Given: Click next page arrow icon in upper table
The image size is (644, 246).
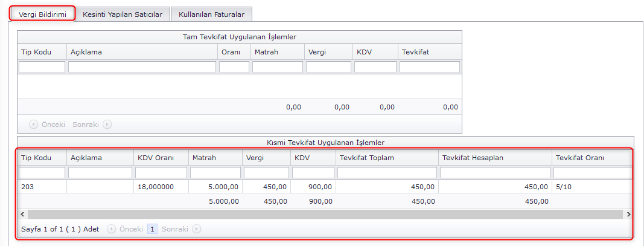Looking at the screenshot, I should pyautogui.click(x=107, y=125).
